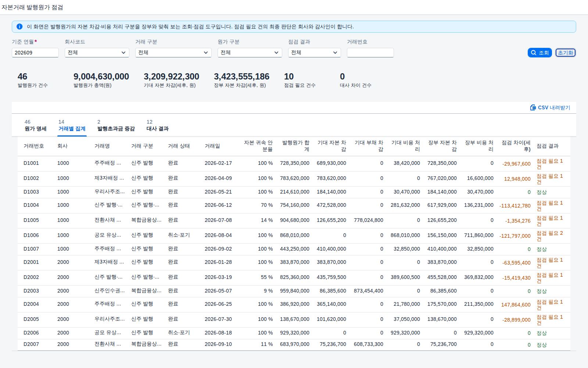Click the 발행원가 총액 figure 9,004,630,000

tap(101, 77)
